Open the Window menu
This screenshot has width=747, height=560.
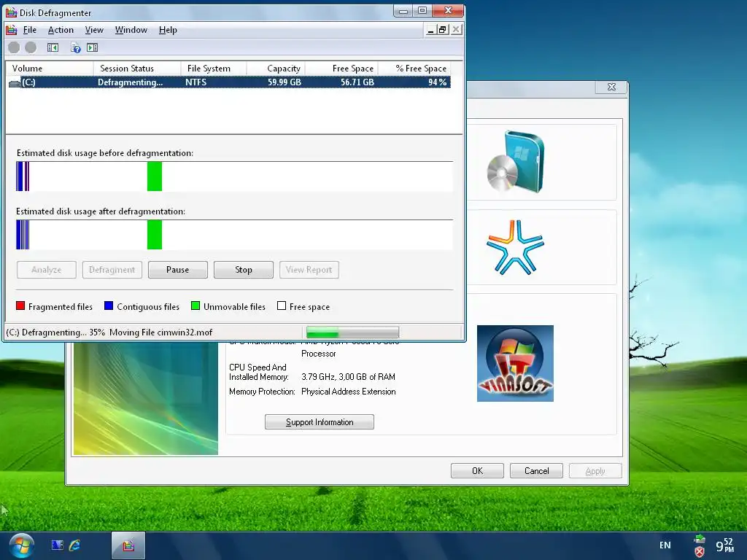click(131, 29)
